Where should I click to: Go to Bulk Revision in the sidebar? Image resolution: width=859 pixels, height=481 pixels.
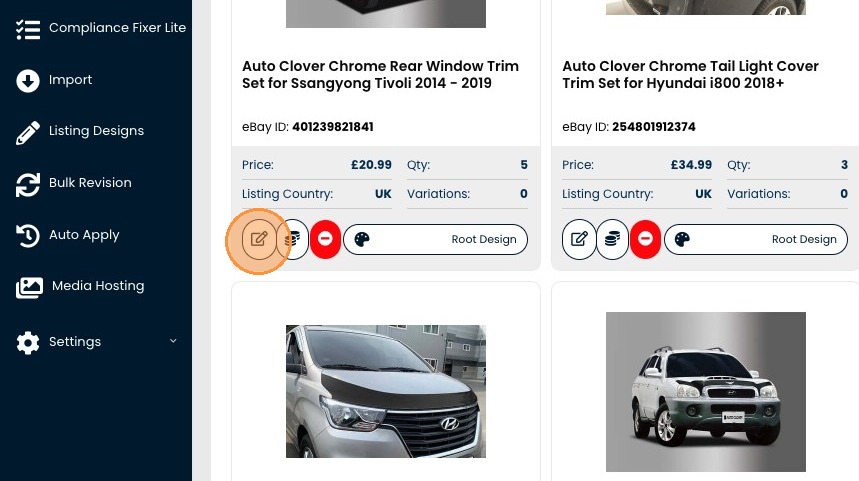90,183
